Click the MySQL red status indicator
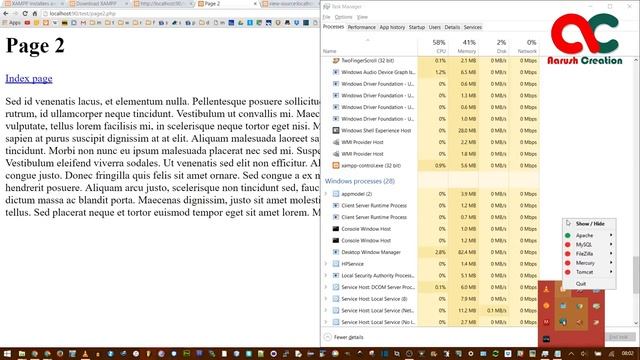 click(567, 244)
